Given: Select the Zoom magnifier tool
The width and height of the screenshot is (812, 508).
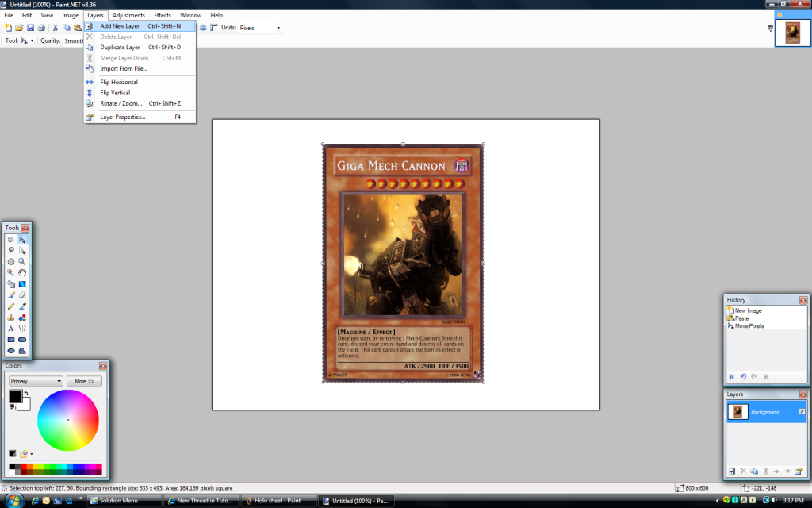Looking at the screenshot, I should [22, 261].
